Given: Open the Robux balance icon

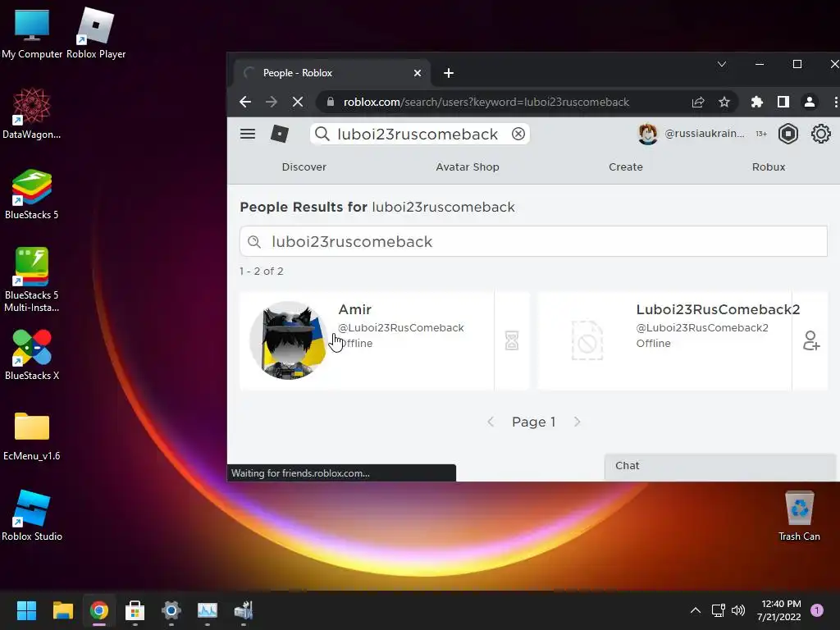Looking at the screenshot, I should pyautogui.click(x=788, y=134).
